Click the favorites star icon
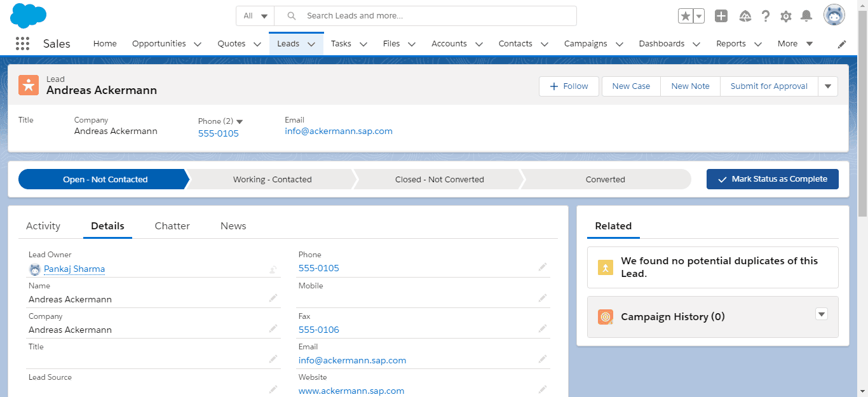 click(x=687, y=16)
